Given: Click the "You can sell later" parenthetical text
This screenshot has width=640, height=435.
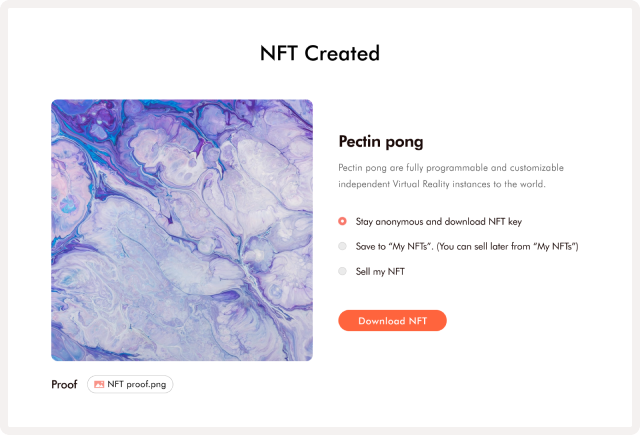Looking at the screenshot, I should pyautogui.click(x=507, y=246).
